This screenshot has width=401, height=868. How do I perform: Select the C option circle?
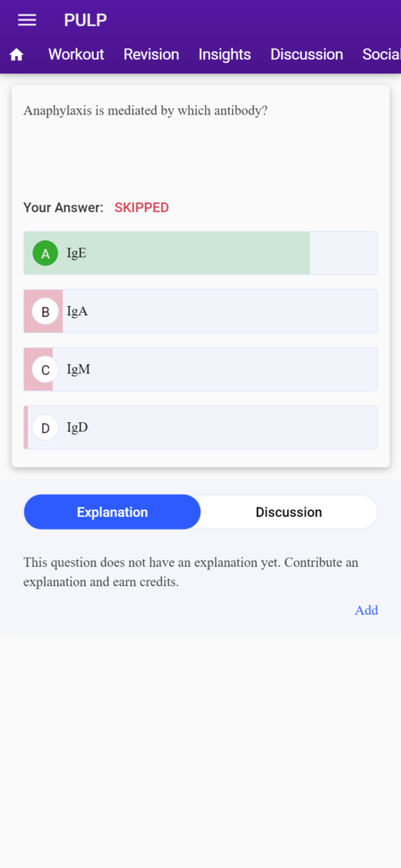[x=46, y=370]
